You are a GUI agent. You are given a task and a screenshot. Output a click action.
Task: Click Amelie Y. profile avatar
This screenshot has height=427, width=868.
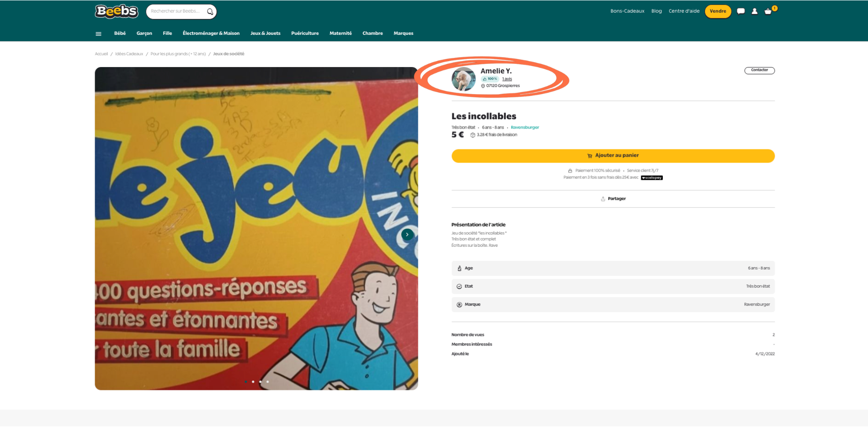point(463,79)
